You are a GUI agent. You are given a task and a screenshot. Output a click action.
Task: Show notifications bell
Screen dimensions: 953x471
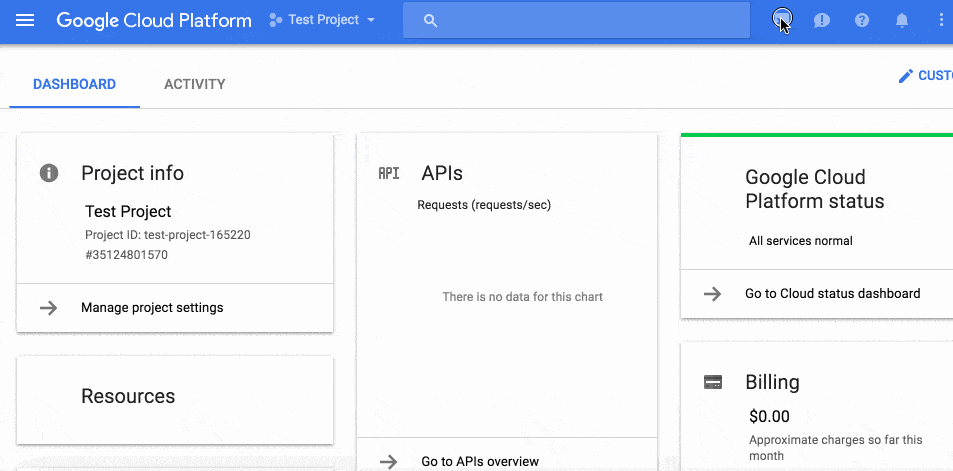click(x=902, y=20)
